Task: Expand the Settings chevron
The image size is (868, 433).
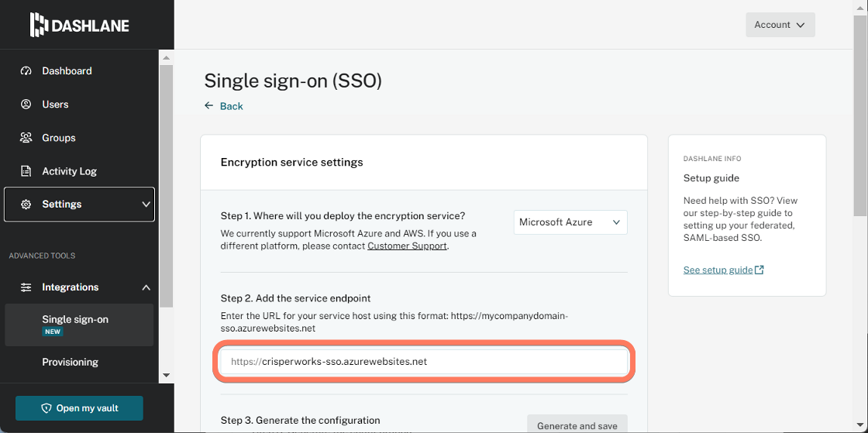Action: pyautogui.click(x=146, y=204)
